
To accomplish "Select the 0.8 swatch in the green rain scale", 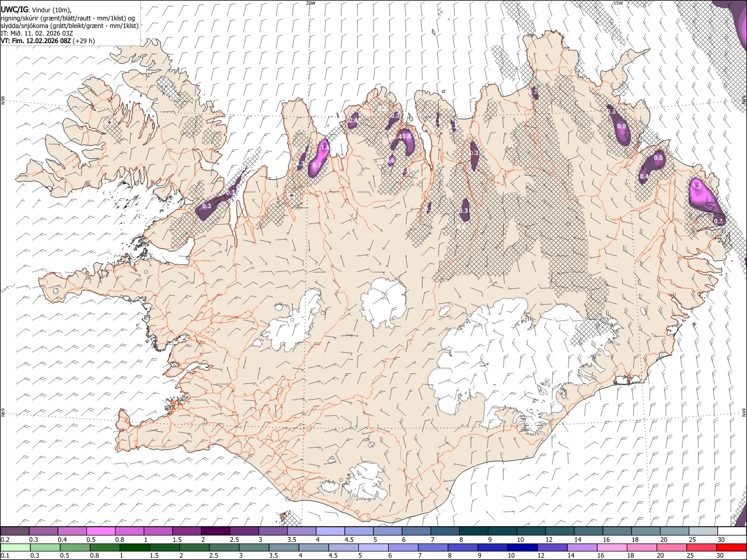I will click(105, 547).
